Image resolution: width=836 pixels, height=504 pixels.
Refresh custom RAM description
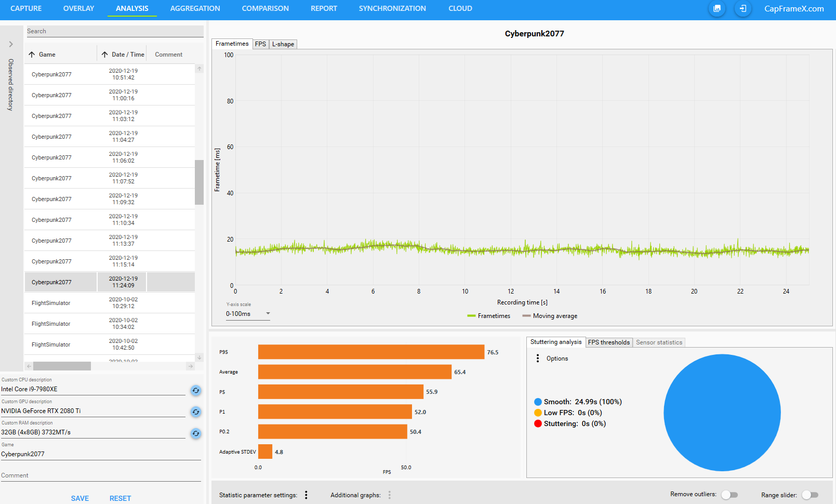[x=196, y=433]
